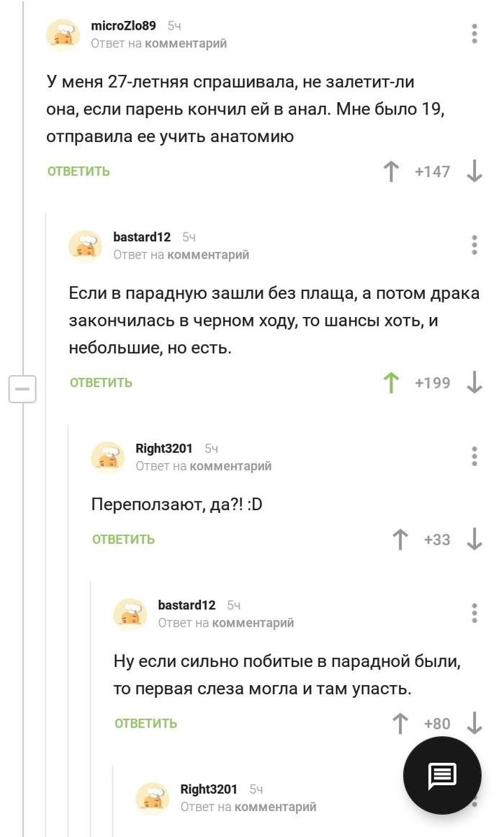
Task: Upvote Right3201's comment rated +33
Action: tap(400, 540)
